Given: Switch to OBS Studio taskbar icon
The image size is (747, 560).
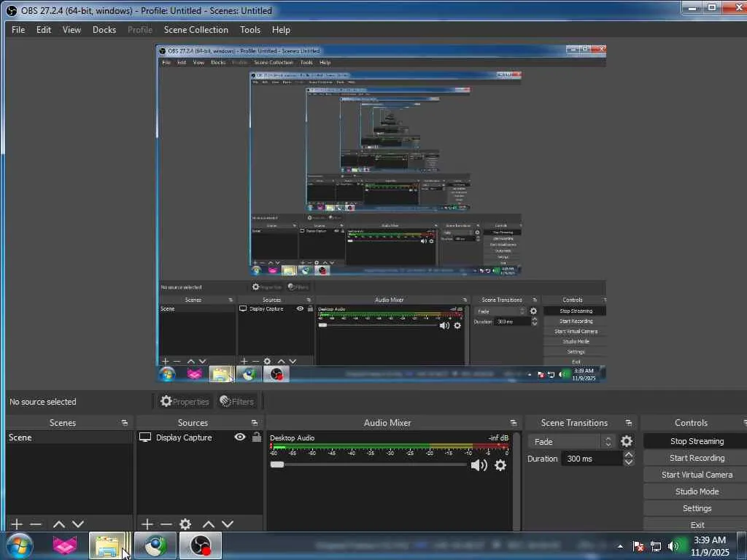Looking at the screenshot, I should [201, 545].
